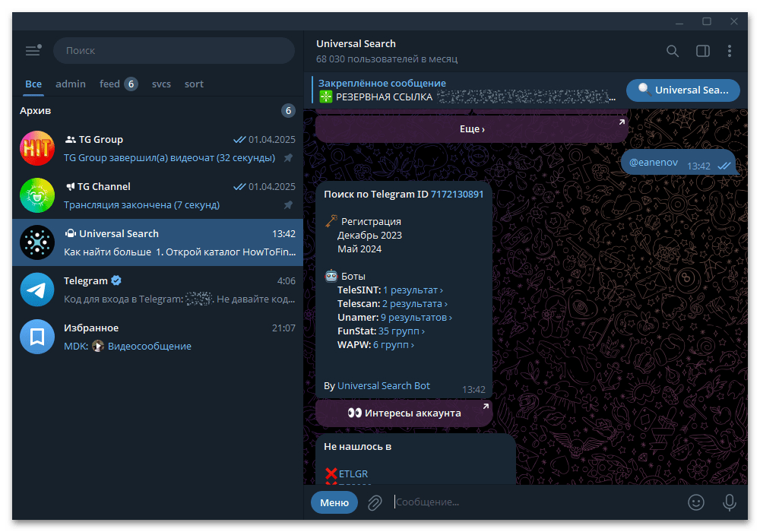760x532 pixels.
Task: Record a voice message with microphone icon
Action: [x=729, y=502]
